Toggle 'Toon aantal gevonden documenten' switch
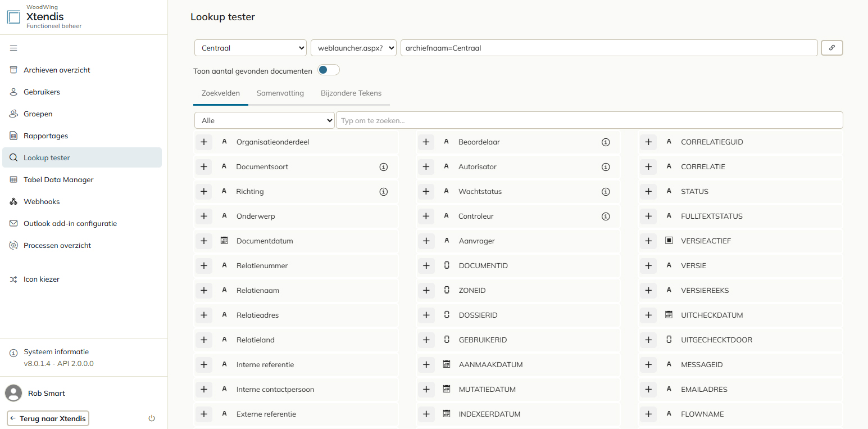 click(329, 70)
